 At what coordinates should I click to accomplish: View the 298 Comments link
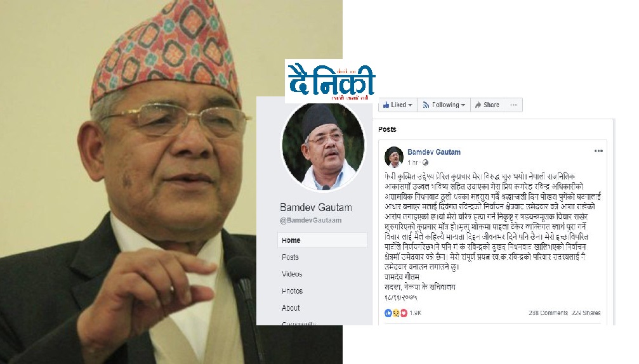(548, 313)
